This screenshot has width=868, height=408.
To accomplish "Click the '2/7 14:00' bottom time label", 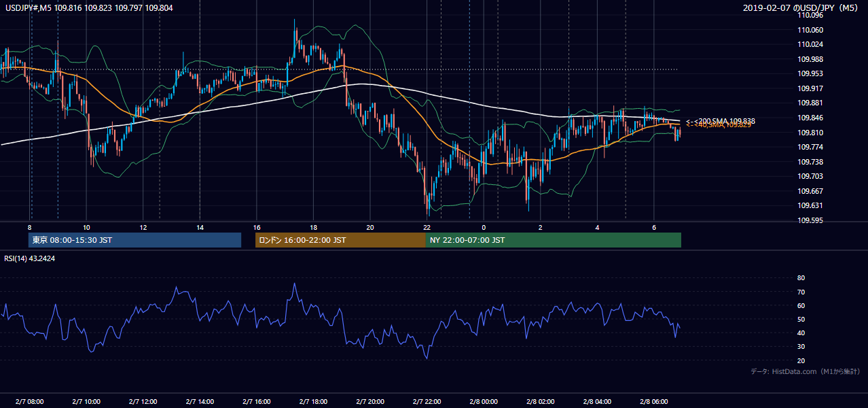I will pyautogui.click(x=200, y=402).
